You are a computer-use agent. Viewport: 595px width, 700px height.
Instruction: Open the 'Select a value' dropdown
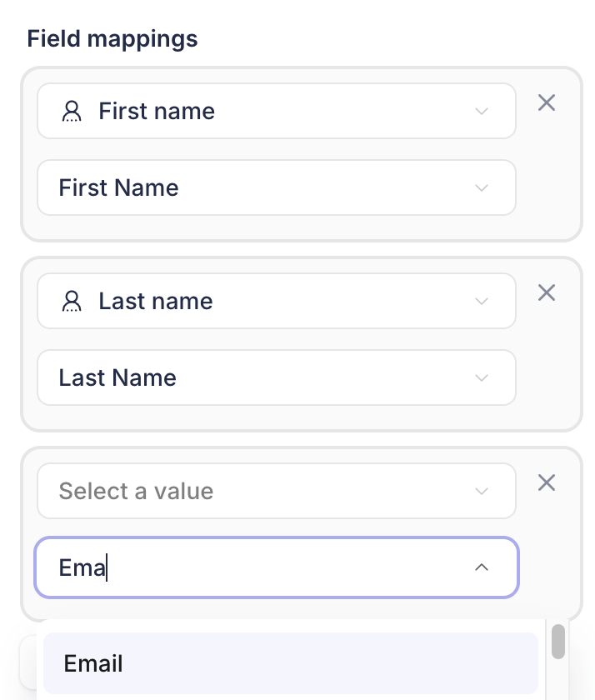tap(277, 491)
